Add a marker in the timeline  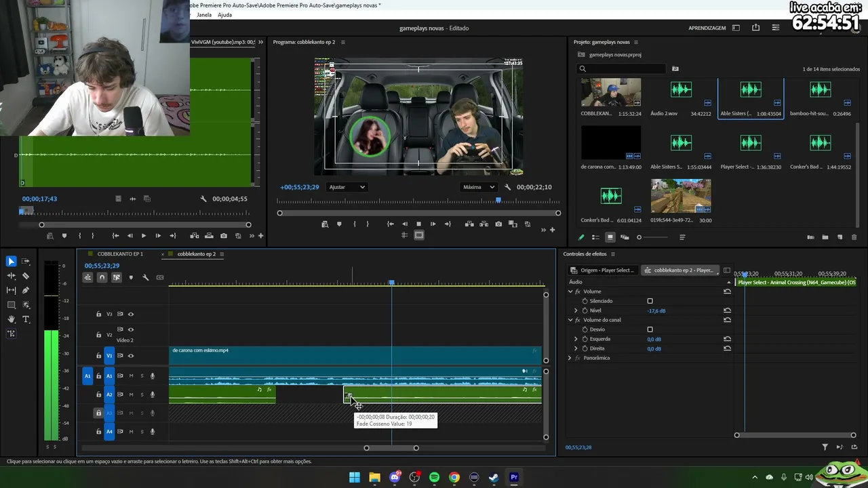[x=131, y=277]
